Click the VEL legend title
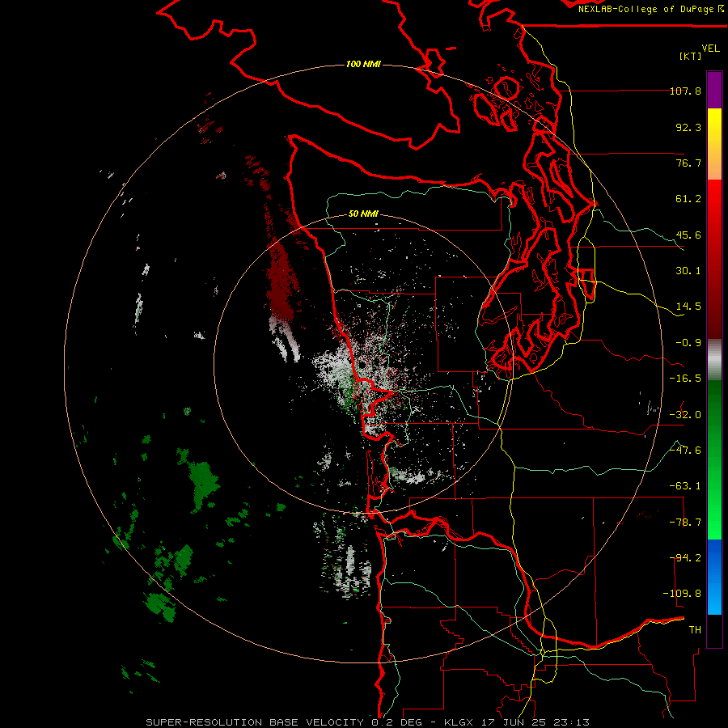 click(710, 49)
